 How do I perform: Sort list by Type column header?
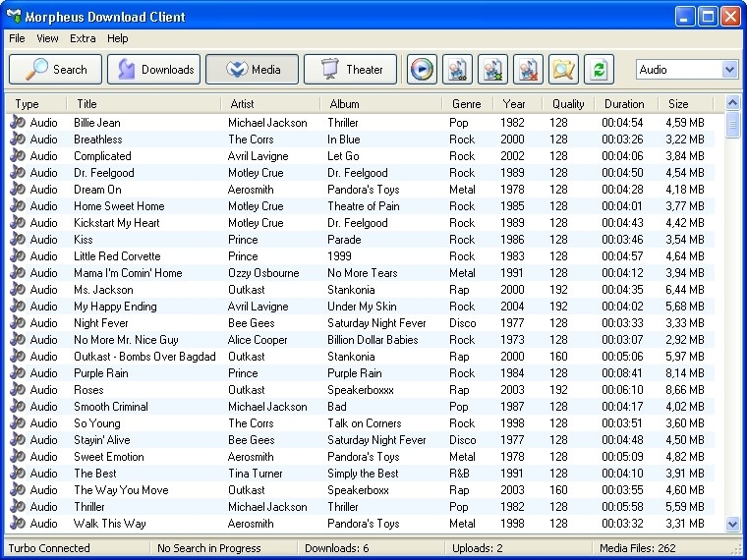tap(36, 104)
